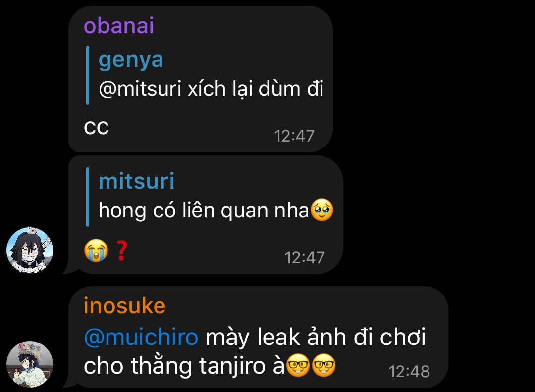Open inosuke's profile avatar picture
Image resolution: width=535 pixels, height=392 pixels.
coord(30,364)
